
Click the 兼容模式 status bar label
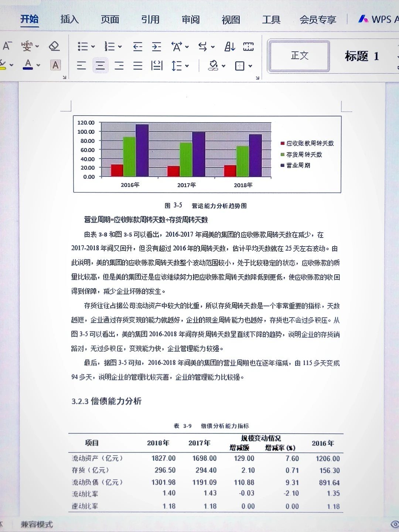click(37, 524)
